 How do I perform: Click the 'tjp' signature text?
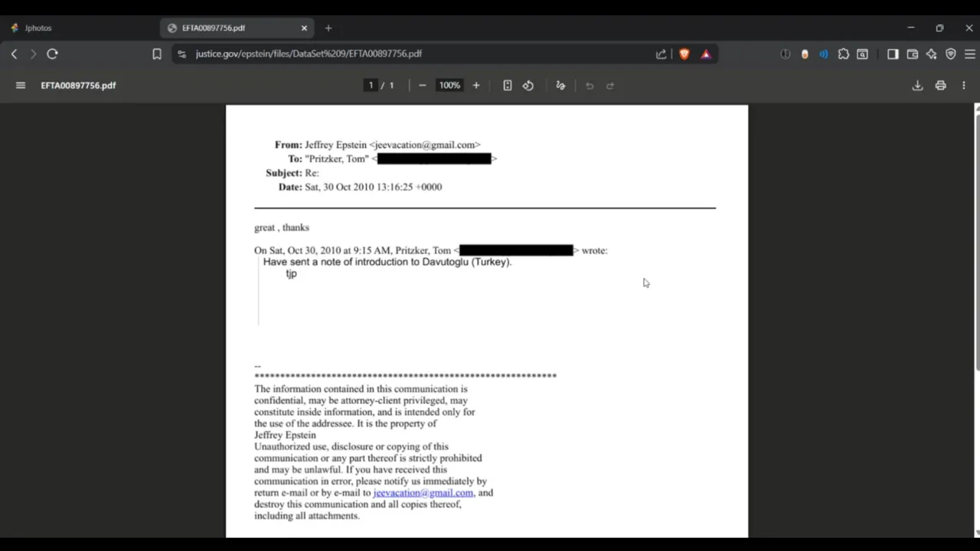point(291,273)
